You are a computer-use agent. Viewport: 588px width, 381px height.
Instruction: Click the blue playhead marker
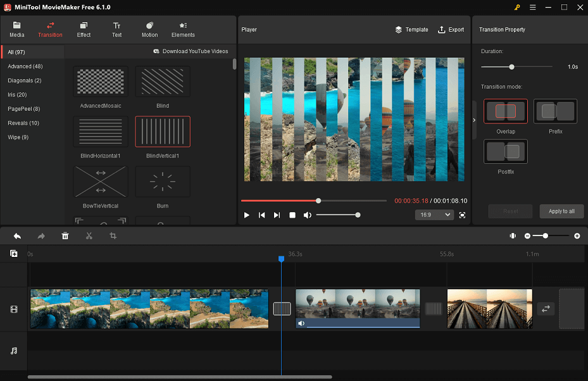click(281, 259)
